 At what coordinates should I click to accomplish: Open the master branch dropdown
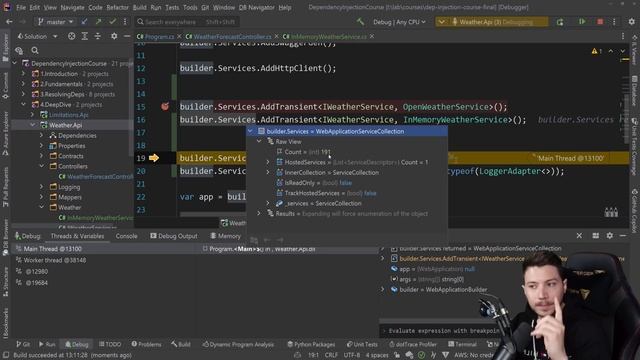point(55,22)
